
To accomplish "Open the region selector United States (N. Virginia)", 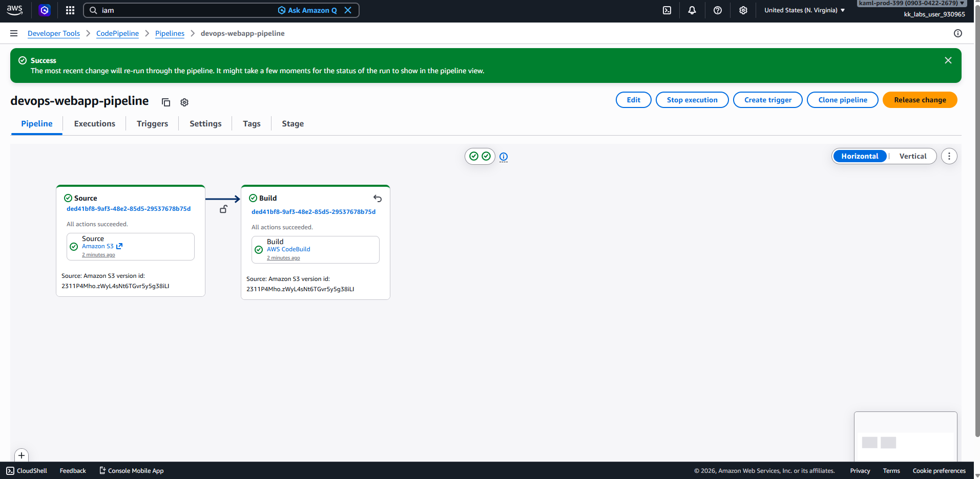I will click(804, 10).
